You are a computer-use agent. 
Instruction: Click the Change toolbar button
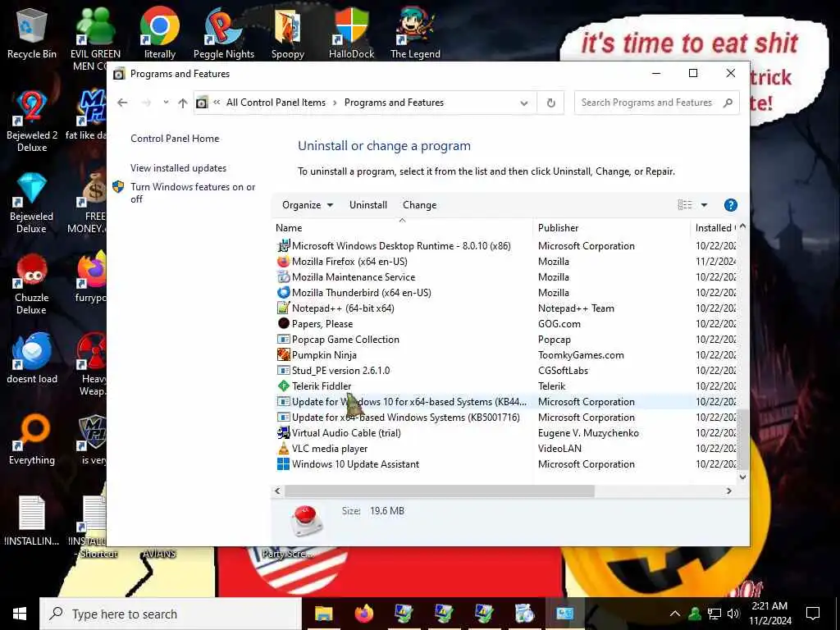(419, 205)
